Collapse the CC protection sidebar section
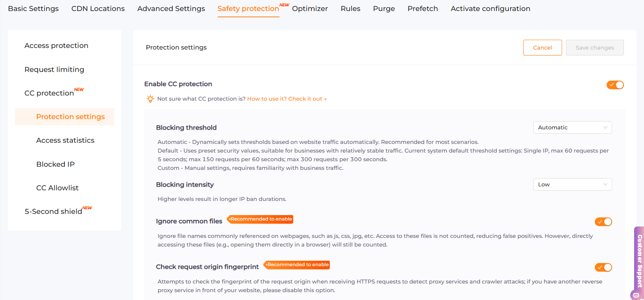This screenshot has height=300, width=644. (x=49, y=93)
